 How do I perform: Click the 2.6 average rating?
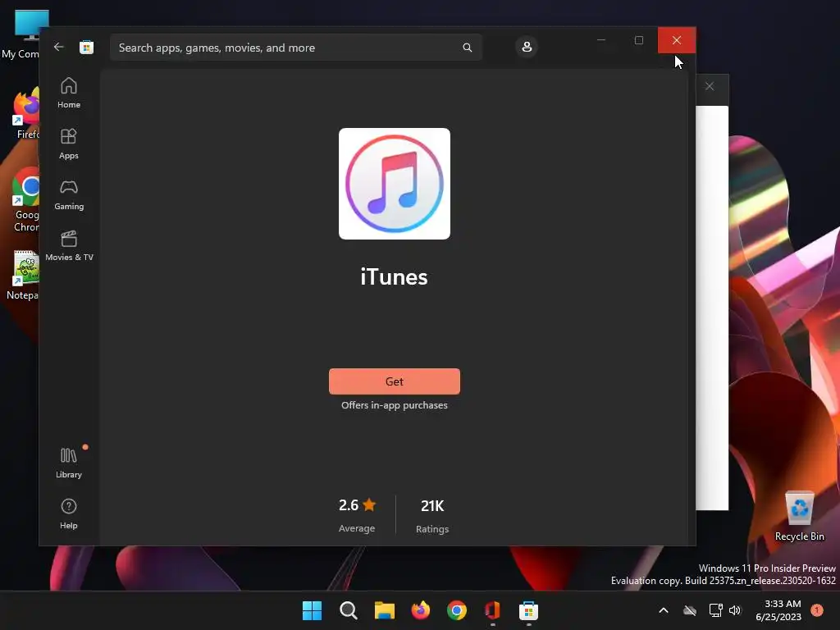357,505
